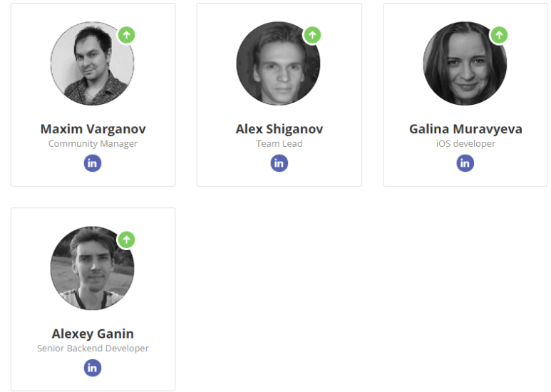Open Alex Shiganov's LinkedIn icon
551x392 pixels.
tap(279, 163)
